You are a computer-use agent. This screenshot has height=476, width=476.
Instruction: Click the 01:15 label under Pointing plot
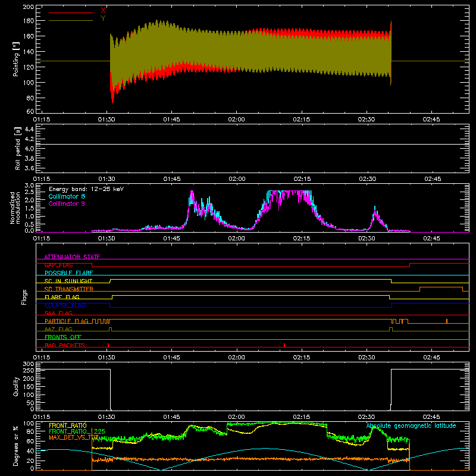click(x=42, y=120)
